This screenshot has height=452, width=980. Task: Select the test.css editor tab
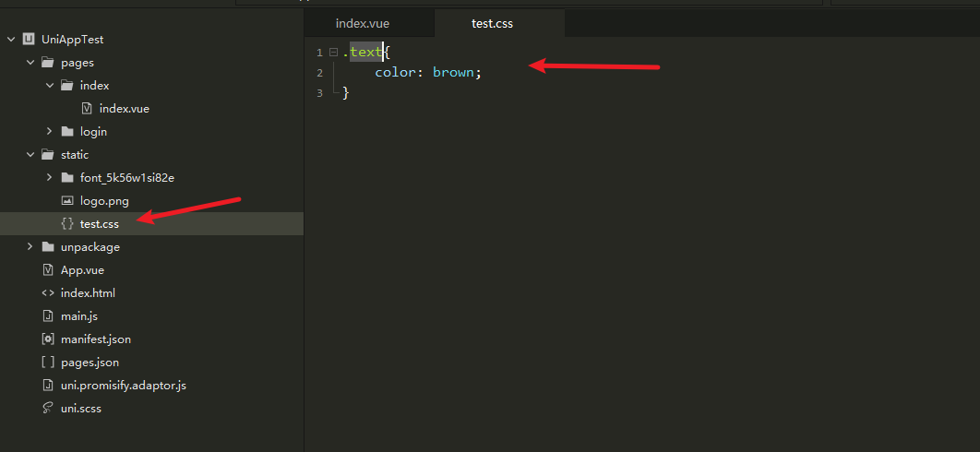point(493,24)
